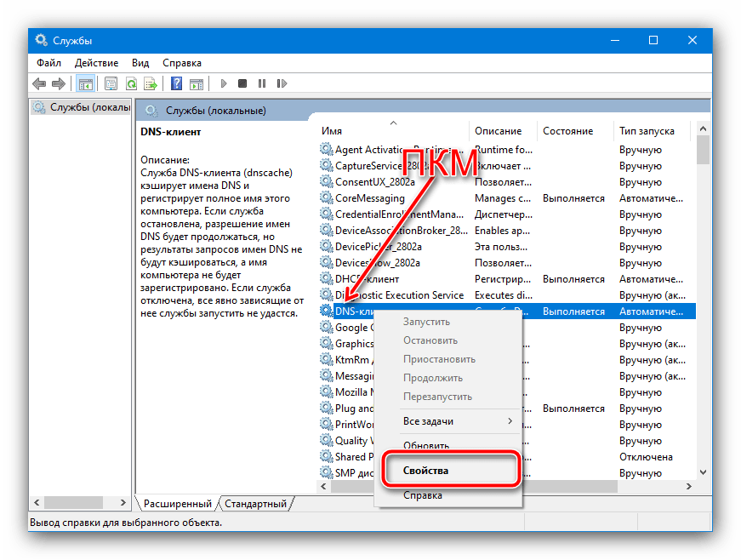741x560 pixels.
Task: Open the Файл menu
Action: (48, 63)
